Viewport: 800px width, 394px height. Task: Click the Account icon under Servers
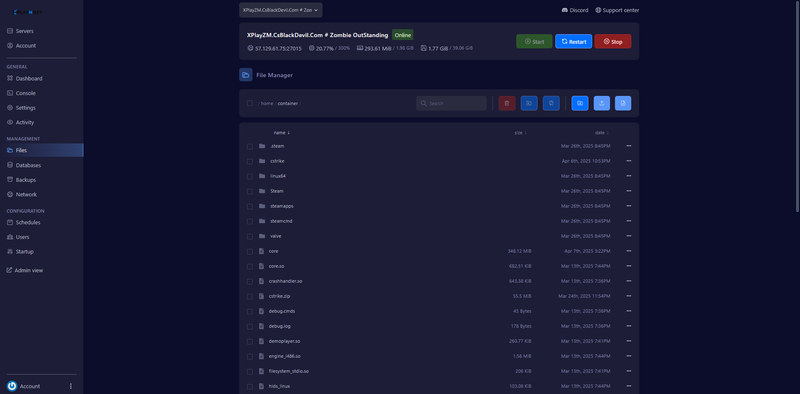point(10,45)
